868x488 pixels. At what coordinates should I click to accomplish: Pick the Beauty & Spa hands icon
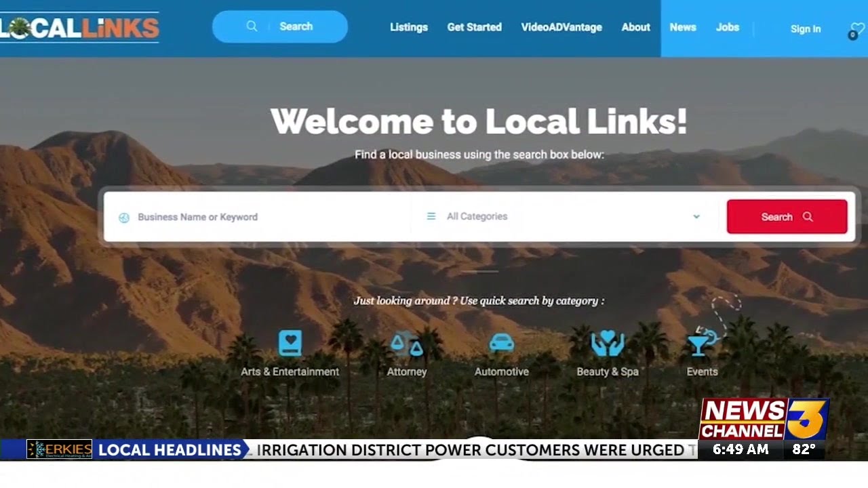(x=608, y=344)
